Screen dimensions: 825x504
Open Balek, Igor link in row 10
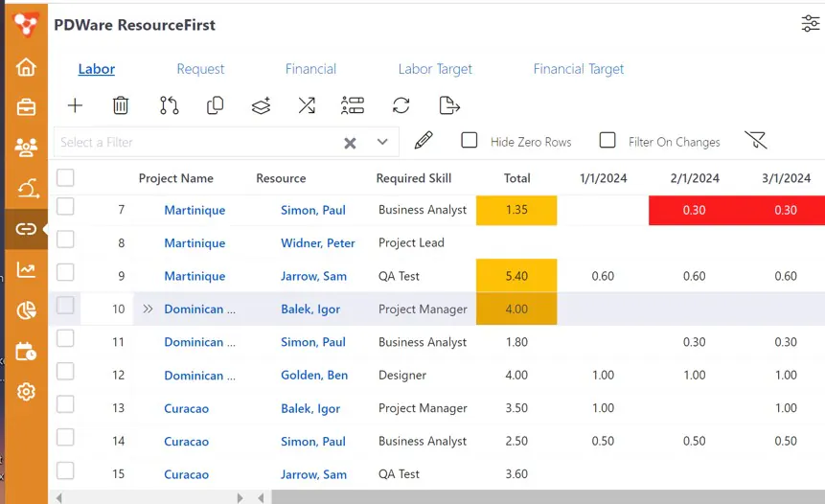(310, 309)
